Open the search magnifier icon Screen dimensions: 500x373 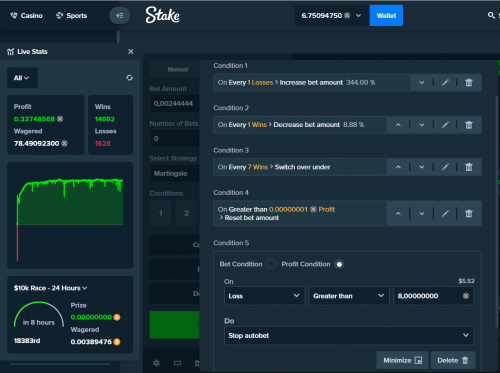tap(491, 15)
